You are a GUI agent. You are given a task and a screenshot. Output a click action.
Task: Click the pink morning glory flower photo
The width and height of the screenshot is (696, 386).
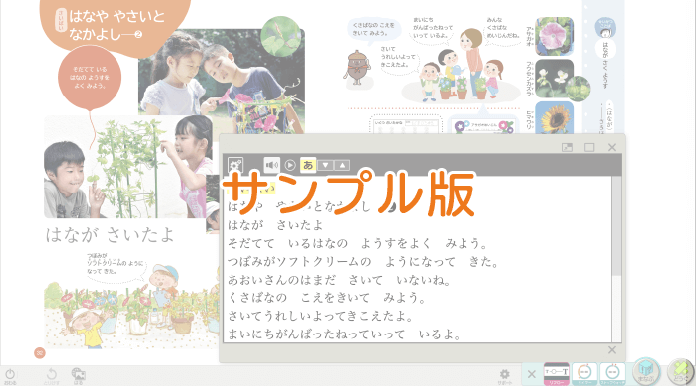(x=554, y=36)
